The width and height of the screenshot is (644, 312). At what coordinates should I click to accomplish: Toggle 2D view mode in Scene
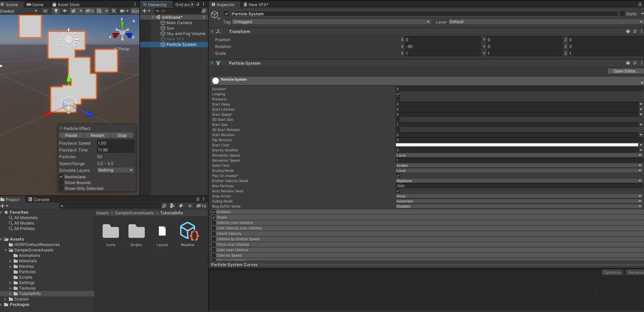pos(45,11)
